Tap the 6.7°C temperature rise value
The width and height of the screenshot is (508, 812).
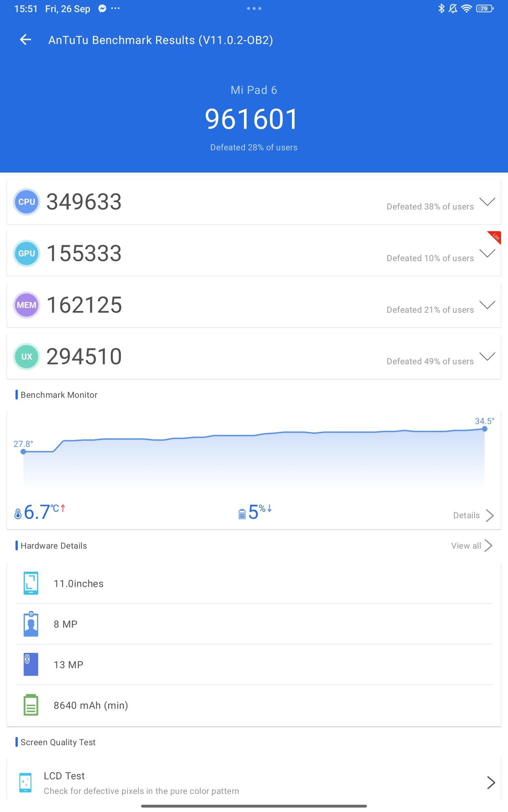tap(44, 512)
